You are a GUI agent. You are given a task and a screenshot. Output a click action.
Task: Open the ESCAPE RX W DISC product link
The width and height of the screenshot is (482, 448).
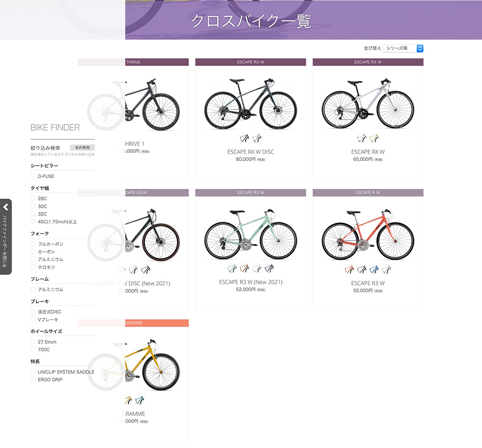[250, 152]
